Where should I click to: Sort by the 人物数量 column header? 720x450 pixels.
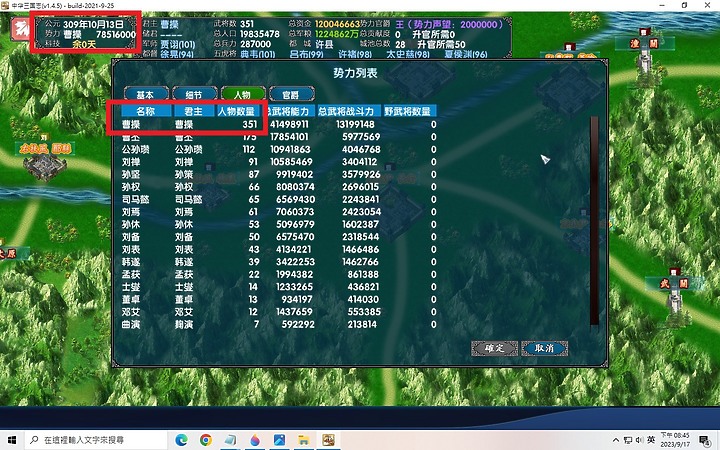pyautogui.click(x=237, y=111)
